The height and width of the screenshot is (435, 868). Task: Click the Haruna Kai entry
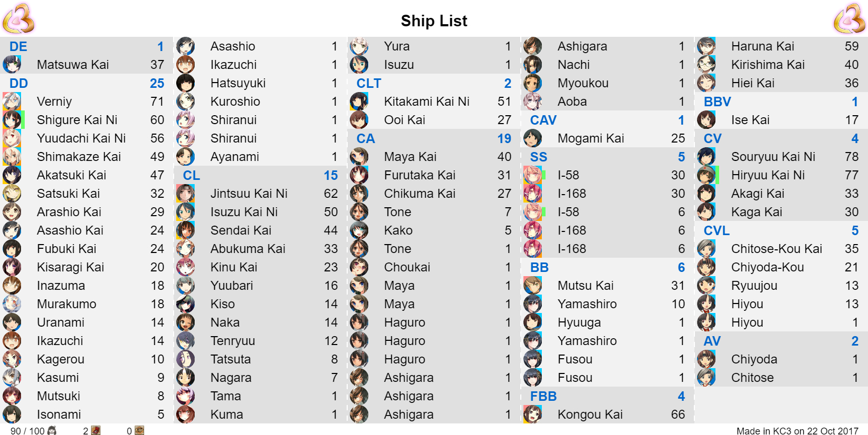(x=781, y=46)
